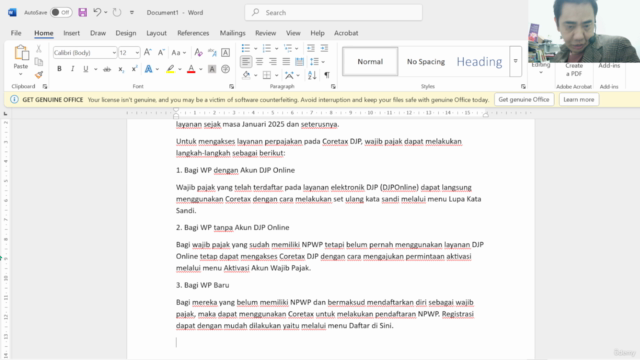Open Borders dropdown arrow
Viewport: 640px width, 360px height.
tap(276, 75)
